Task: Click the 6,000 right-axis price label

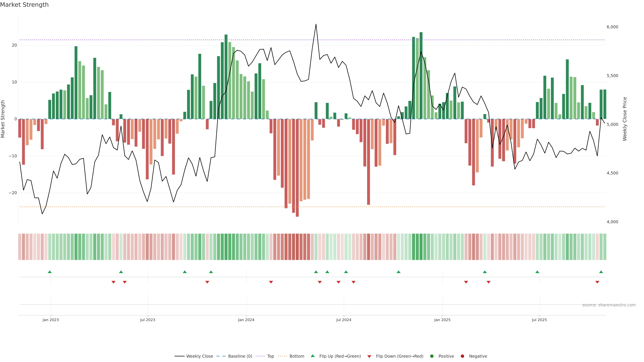Action: point(612,27)
